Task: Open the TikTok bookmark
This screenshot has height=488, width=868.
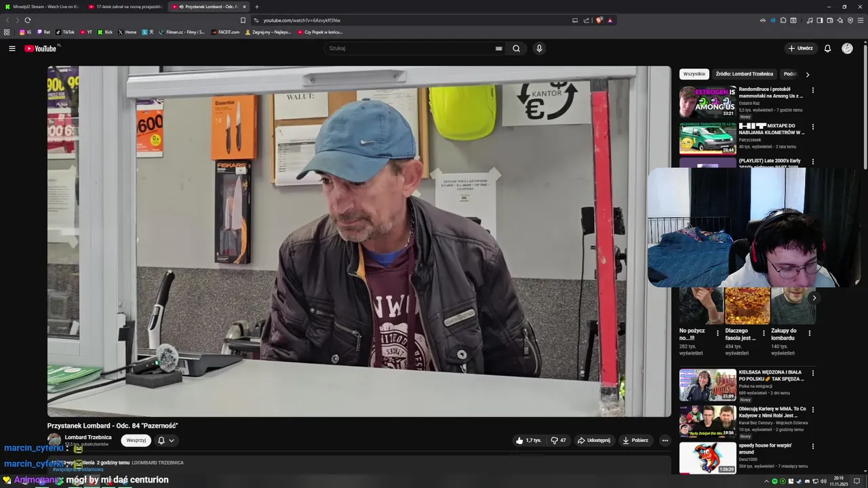Action: [65, 32]
